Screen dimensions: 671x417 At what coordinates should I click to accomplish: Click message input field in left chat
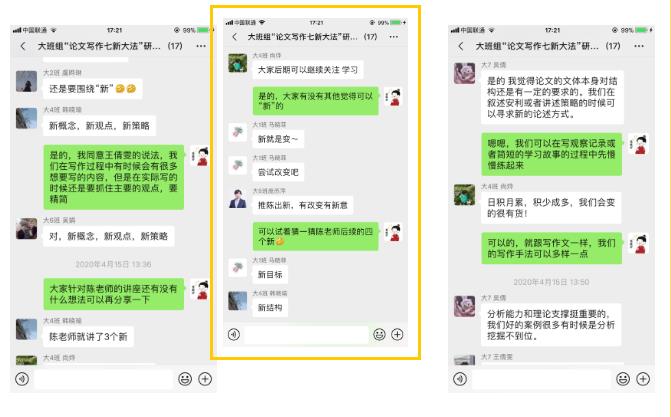point(103,379)
